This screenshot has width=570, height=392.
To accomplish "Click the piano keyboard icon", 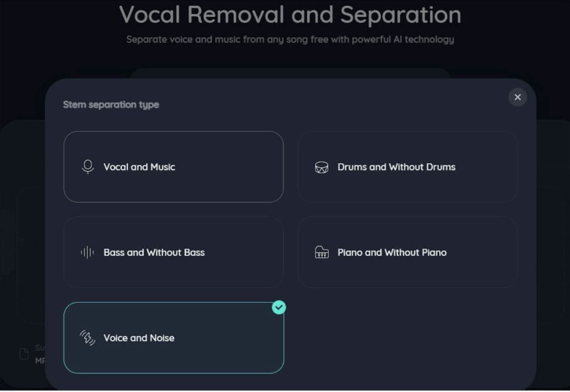I will 322,252.
